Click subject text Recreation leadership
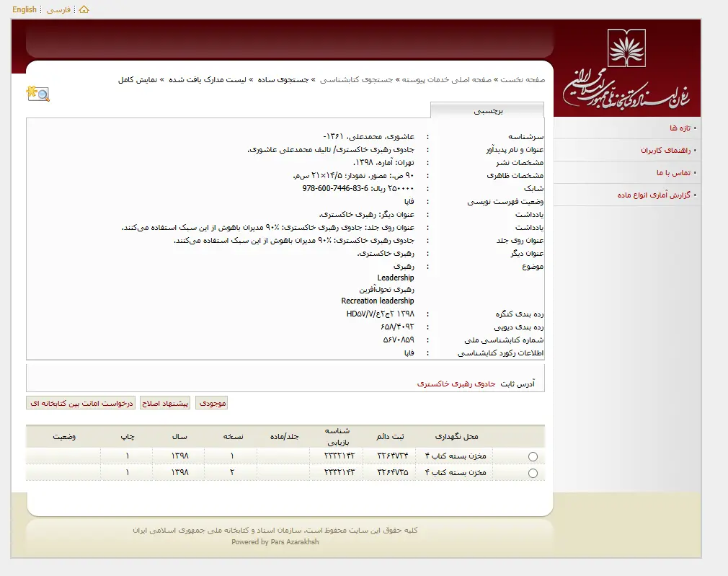Screen dimensions: 728x576 pos(378,301)
